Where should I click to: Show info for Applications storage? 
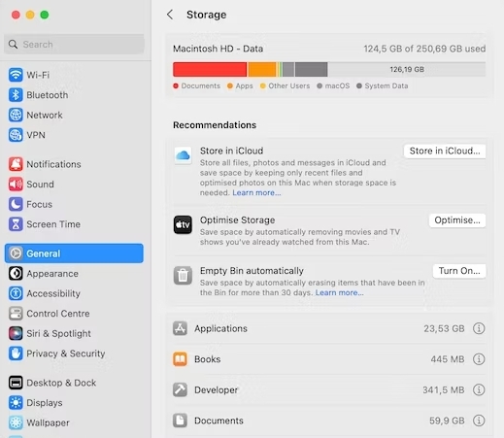click(x=479, y=328)
